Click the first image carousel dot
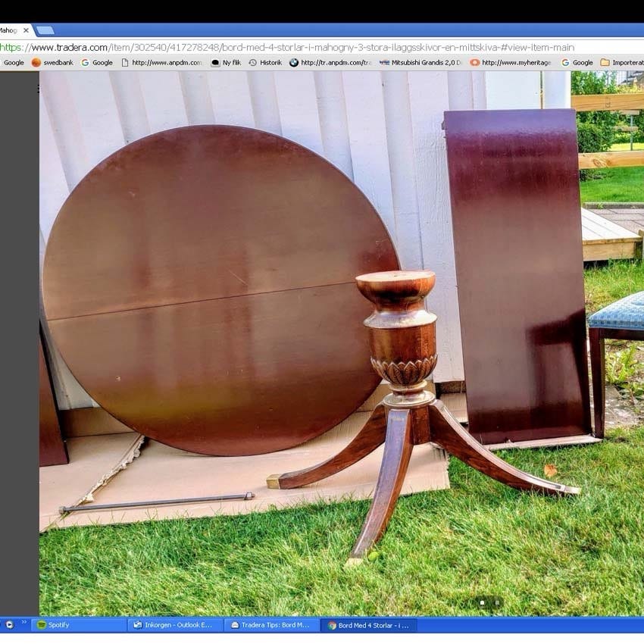This screenshot has width=644, height=644. pos(482,603)
